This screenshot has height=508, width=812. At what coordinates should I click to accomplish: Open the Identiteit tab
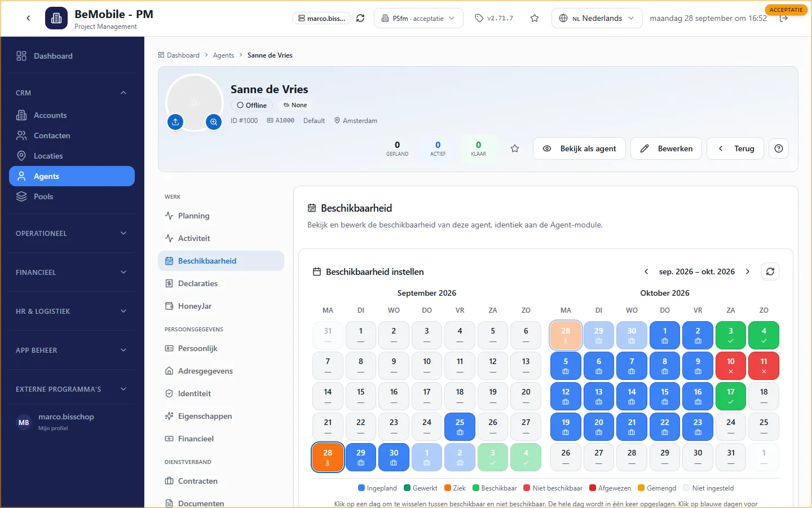coord(221,393)
